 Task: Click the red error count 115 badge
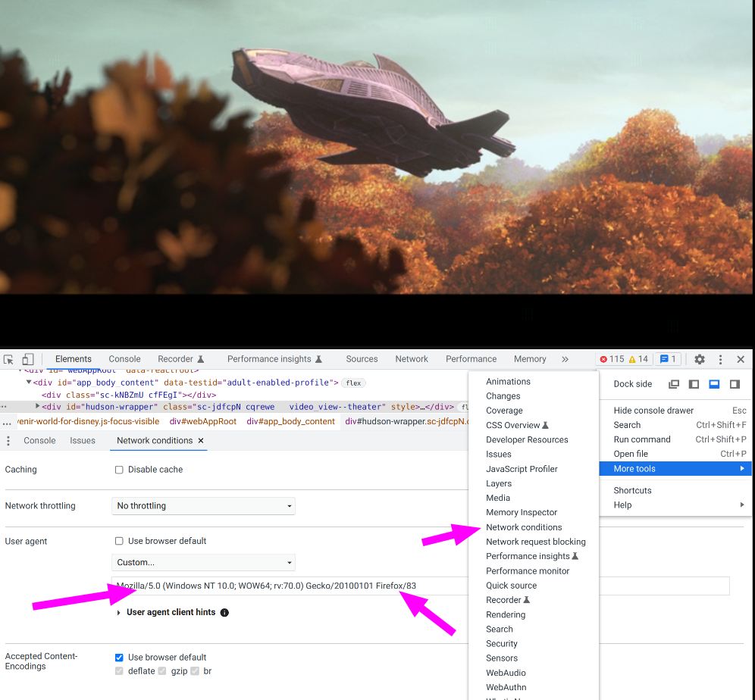tap(612, 359)
